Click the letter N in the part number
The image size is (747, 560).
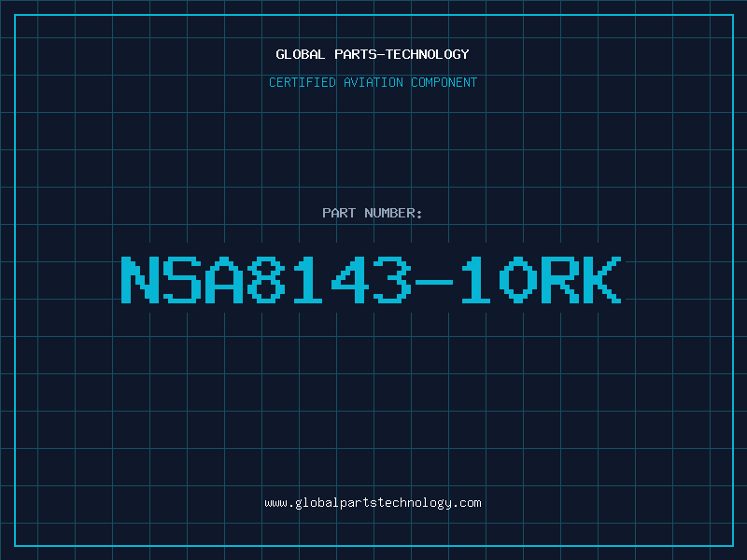140,279
